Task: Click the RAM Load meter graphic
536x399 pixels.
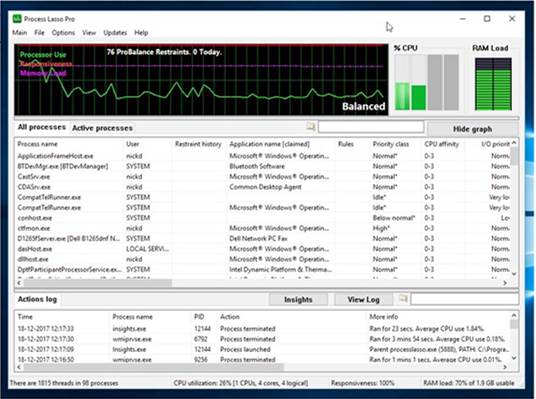Action: tap(493, 84)
